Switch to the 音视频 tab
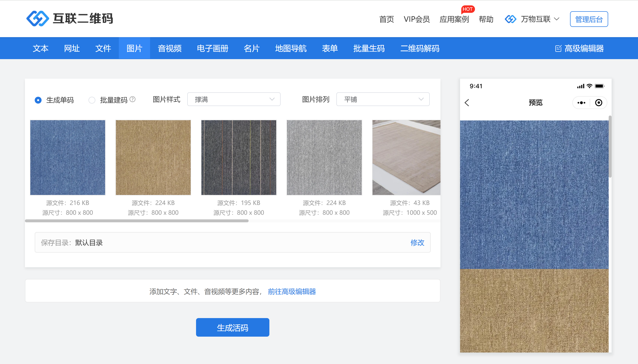 [170, 49]
